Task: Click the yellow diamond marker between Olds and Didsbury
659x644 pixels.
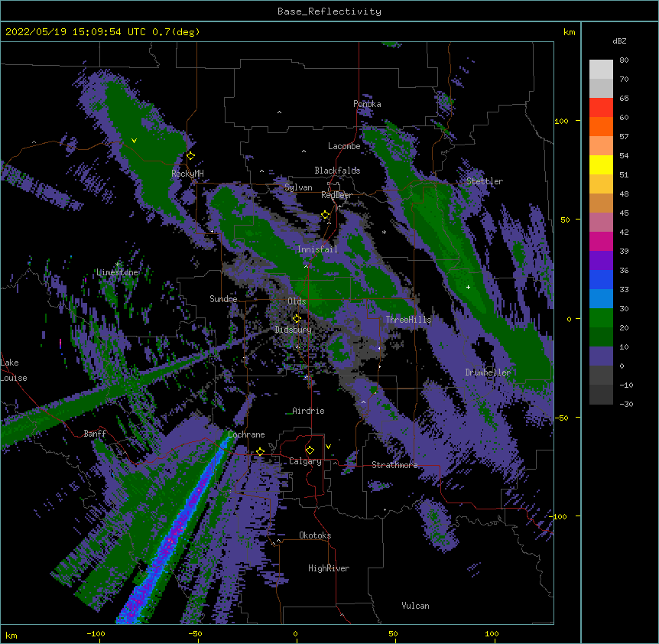Action: (297, 318)
